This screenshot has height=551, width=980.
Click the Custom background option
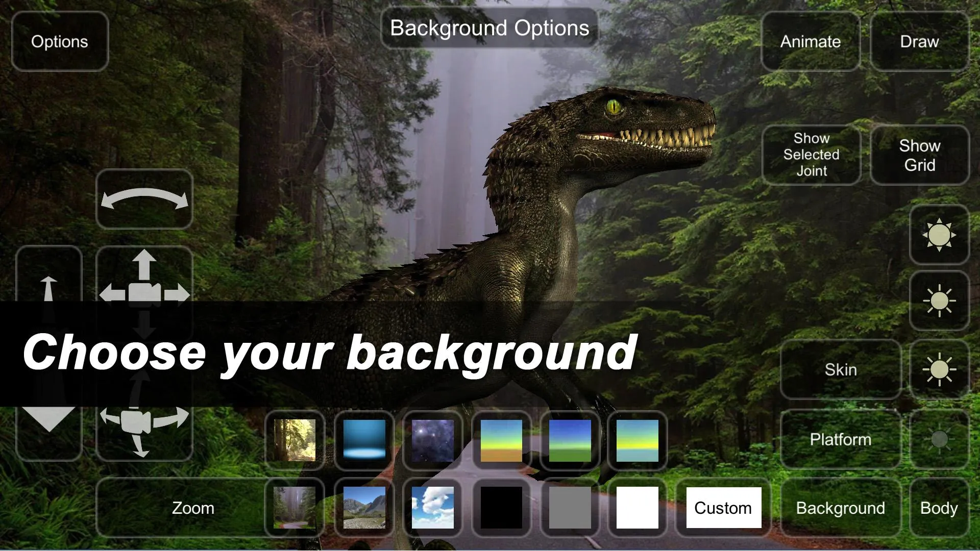723,507
